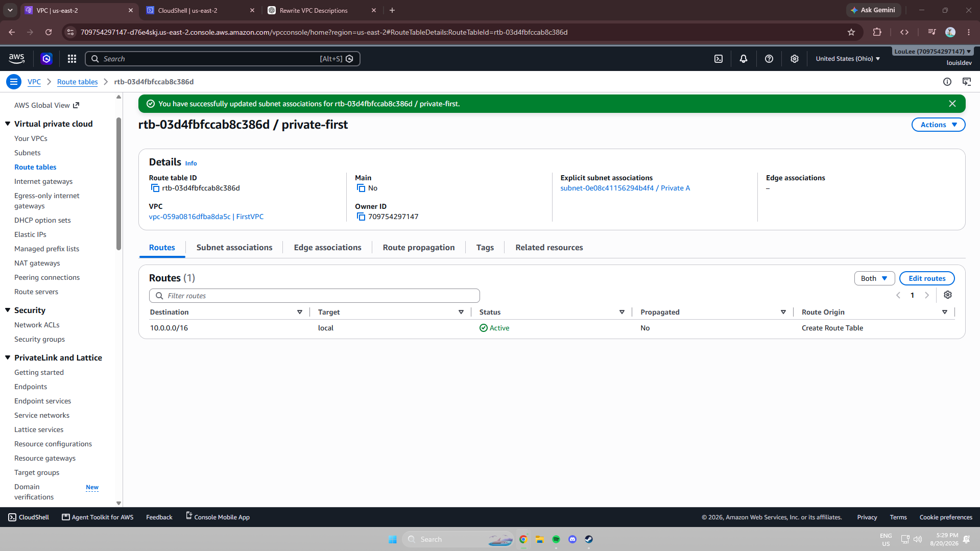Viewport: 980px width, 551px height.
Task: Switch to the Route propagation tab
Action: [x=419, y=248]
